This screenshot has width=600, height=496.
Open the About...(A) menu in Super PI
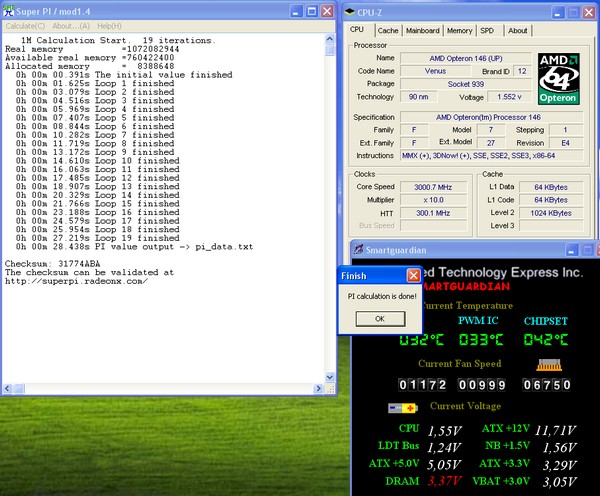click(71, 26)
